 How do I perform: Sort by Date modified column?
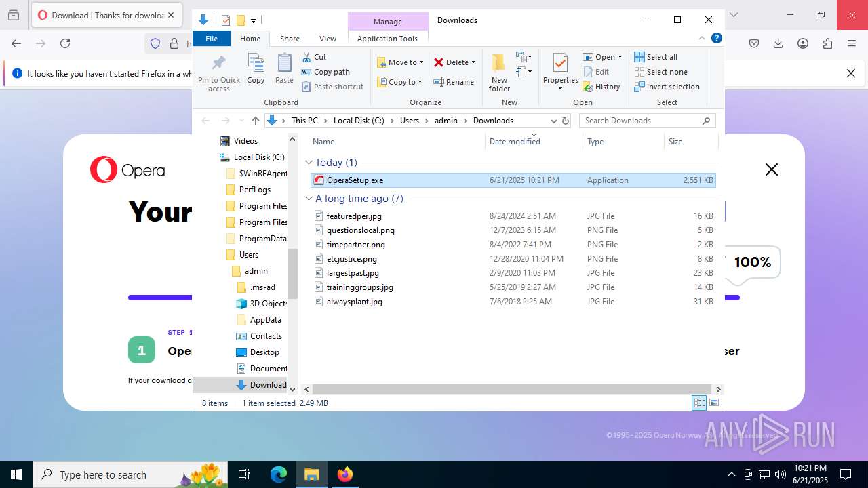point(534,141)
